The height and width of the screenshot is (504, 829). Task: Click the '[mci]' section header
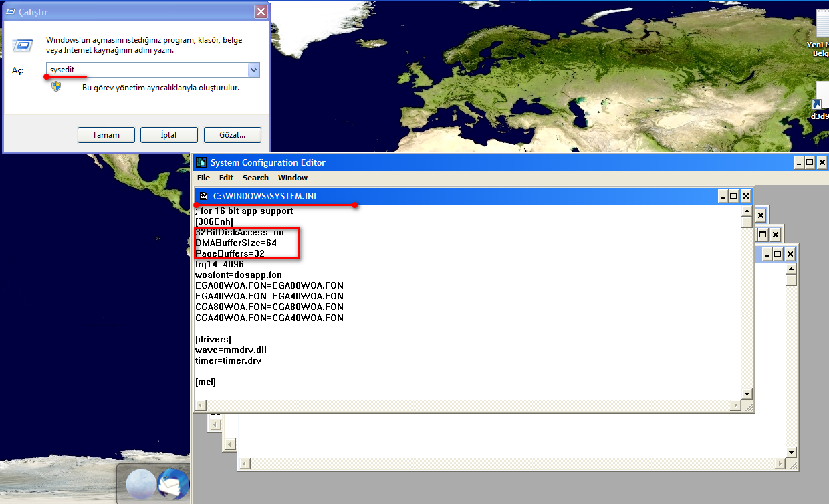point(205,382)
